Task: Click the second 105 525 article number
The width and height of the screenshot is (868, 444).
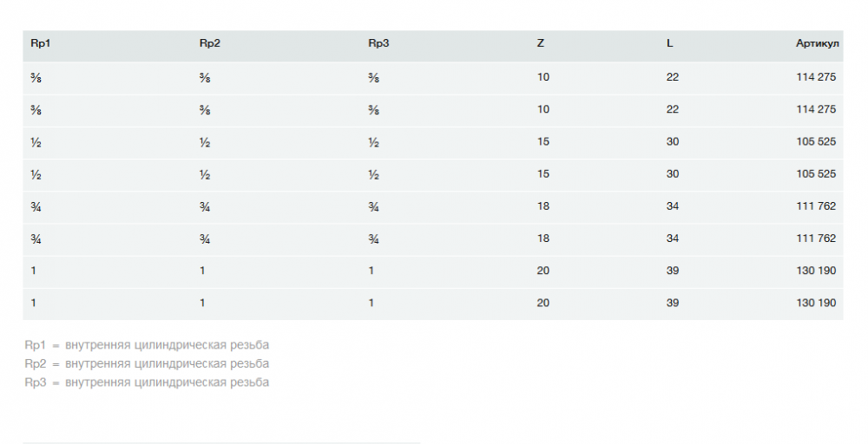Action: [815, 173]
